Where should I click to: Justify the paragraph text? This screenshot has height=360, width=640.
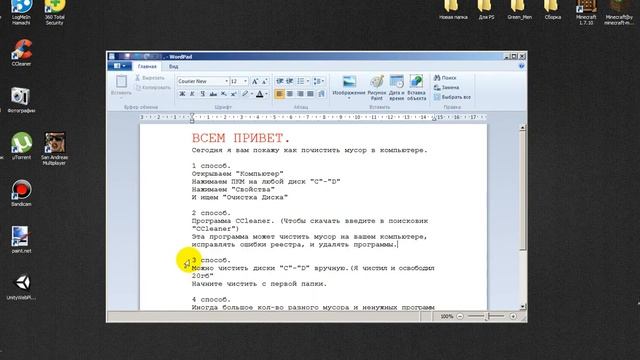310,94
